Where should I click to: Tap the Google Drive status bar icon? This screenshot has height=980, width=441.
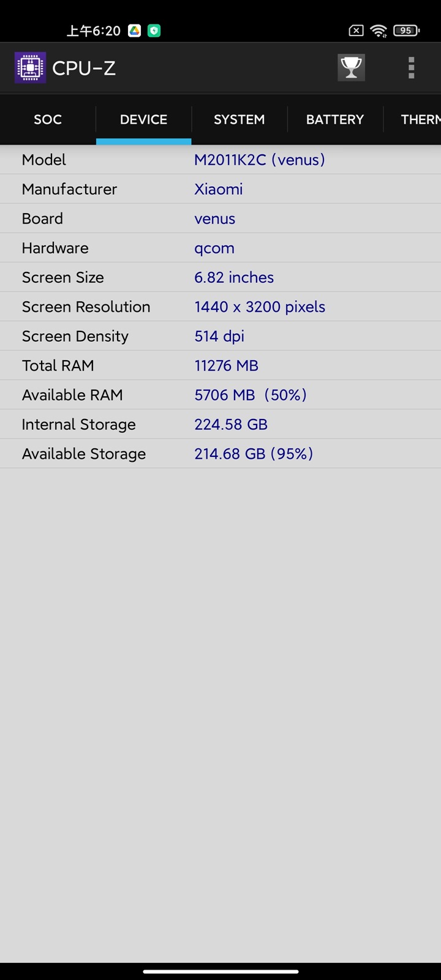[x=135, y=31]
